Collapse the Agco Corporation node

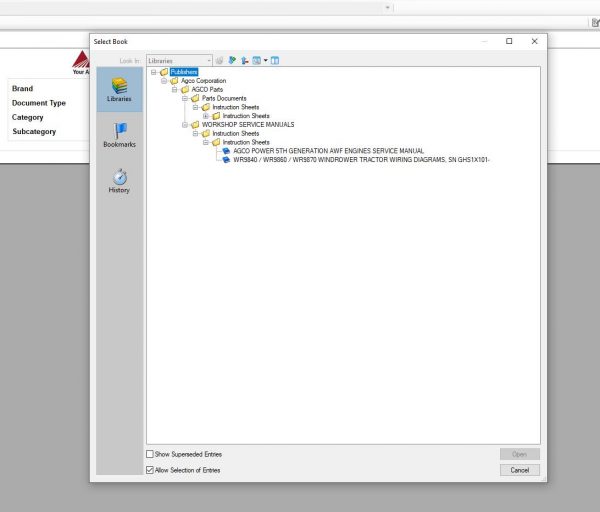point(164,81)
